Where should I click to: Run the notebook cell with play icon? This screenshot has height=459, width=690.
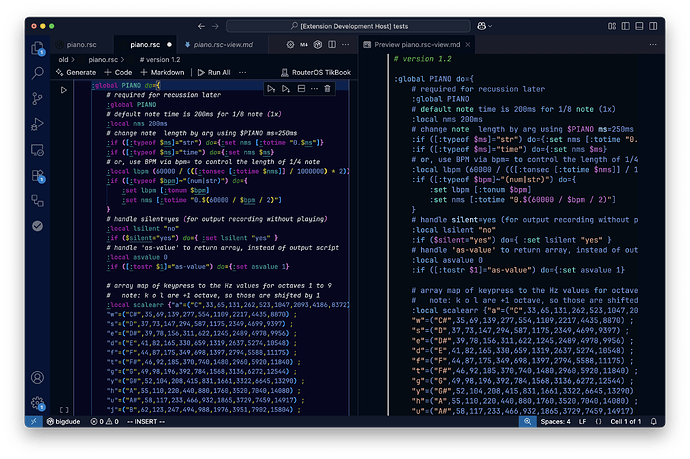point(64,90)
